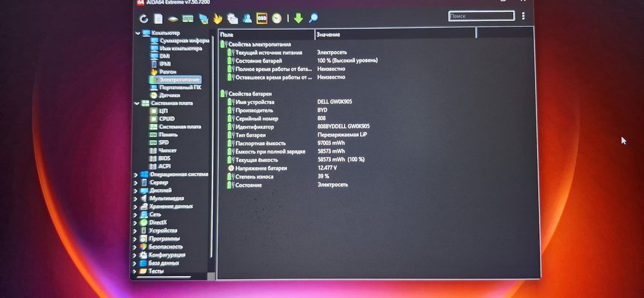Screen dimensions: 644x298
Task: Start the system stability test flame icon
Action: 218,19
